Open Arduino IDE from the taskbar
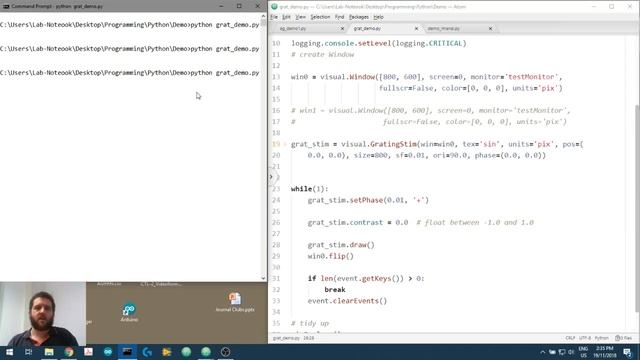The width and height of the screenshot is (640, 360). coord(108,352)
